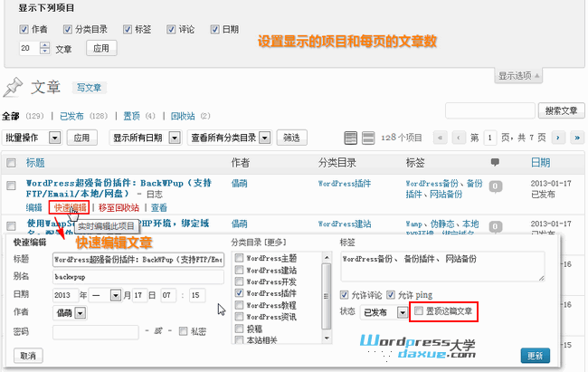Toggle 作者 column display checkbox
The width and height of the screenshot is (588, 372).
click(24, 29)
